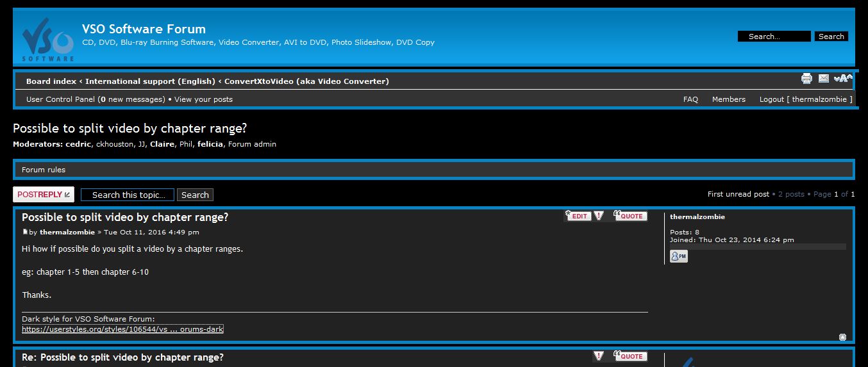The image size is (868, 367).
Task: Open the Members list
Action: click(x=728, y=99)
